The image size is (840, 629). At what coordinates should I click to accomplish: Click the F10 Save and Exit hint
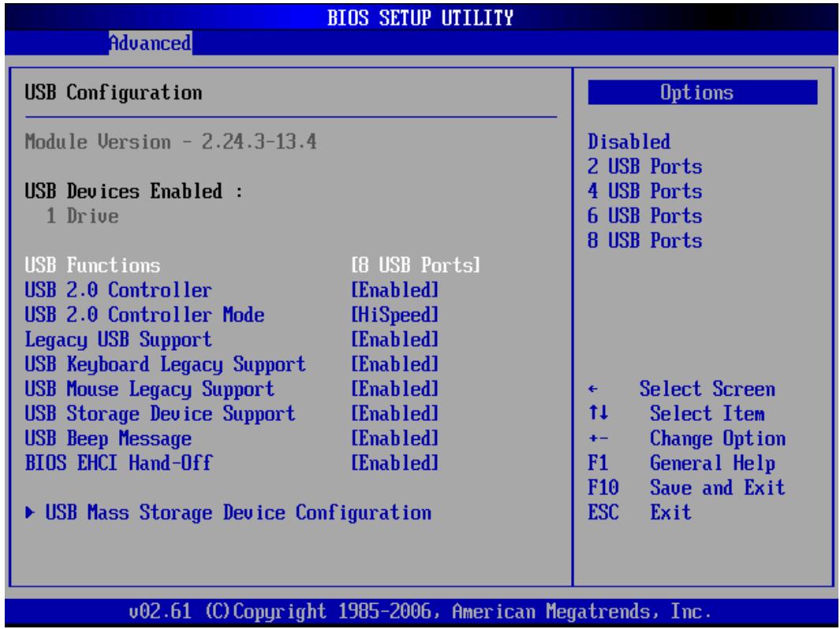pos(686,488)
